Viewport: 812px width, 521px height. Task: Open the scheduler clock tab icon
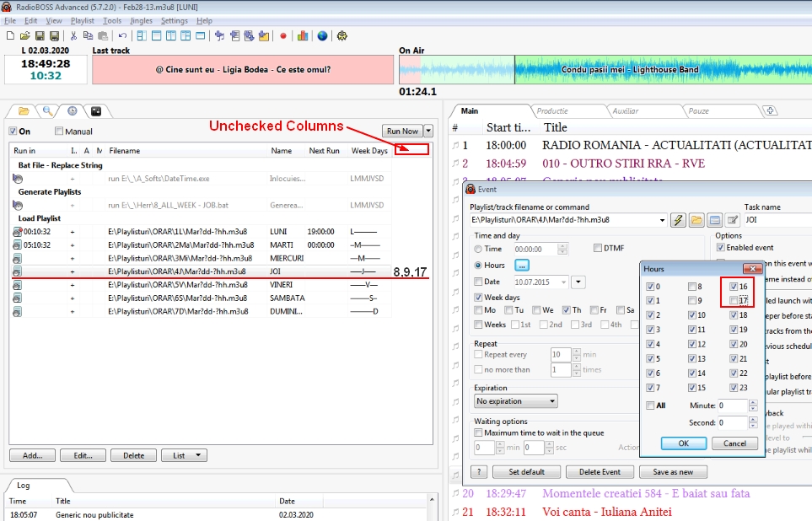click(x=72, y=111)
